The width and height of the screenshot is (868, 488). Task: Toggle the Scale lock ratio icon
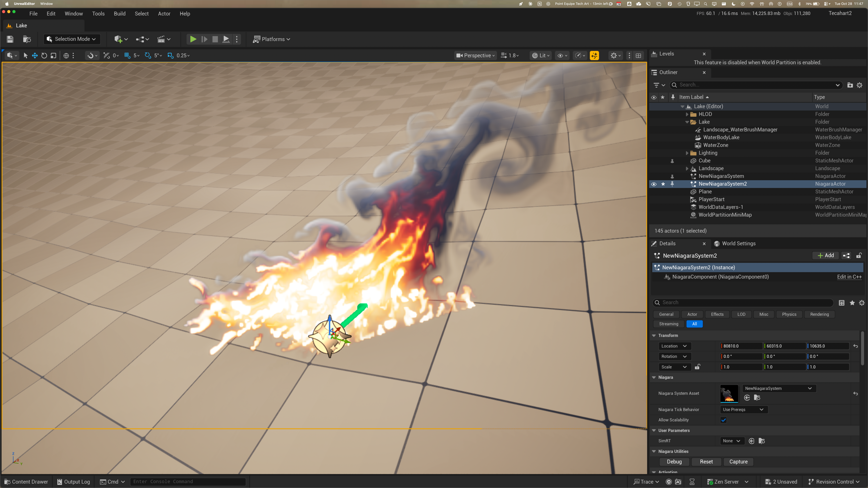point(698,367)
